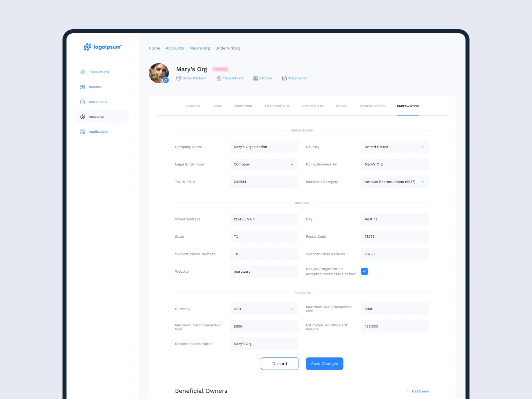Image resolution: width=532 pixels, height=399 pixels.
Task: Click the Support Phone Number field
Action: (264, 254)
